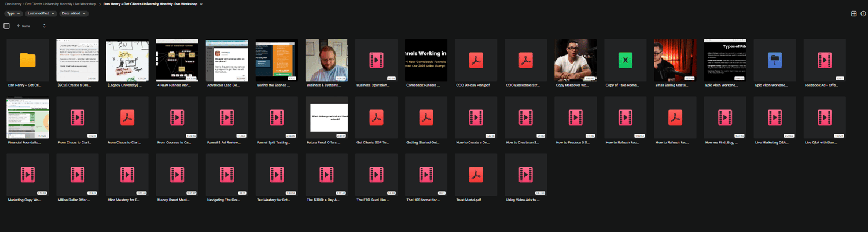Open the Get Clients SOP Te... PDF icon
The width and height of the screenshot is (868, 232).
click(376, 117)
